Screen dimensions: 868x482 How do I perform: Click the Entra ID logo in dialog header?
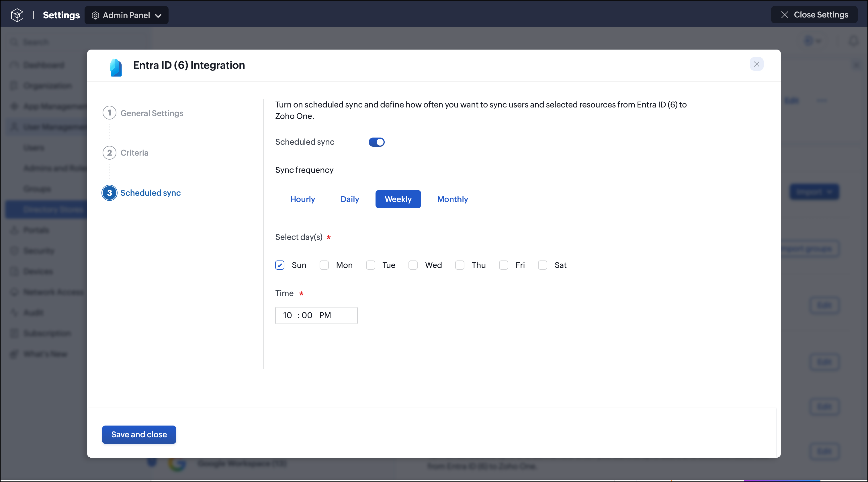click(116, 67)
